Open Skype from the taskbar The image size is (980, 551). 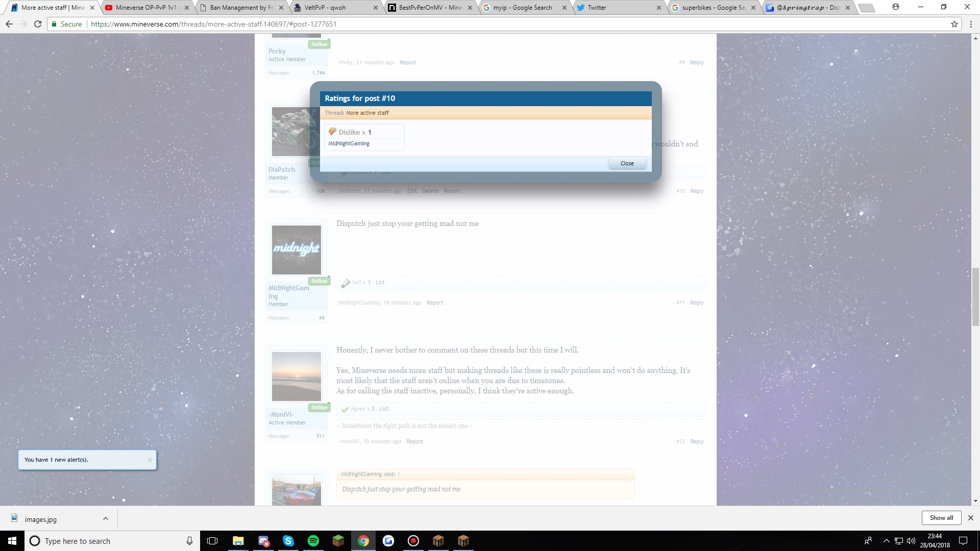[288, 541]
